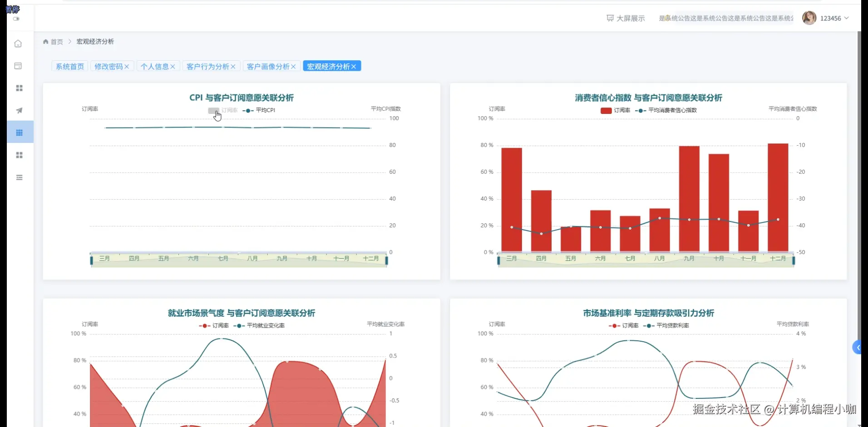
Task: Open the list lines sidebar icon
Action: [19, 177]
